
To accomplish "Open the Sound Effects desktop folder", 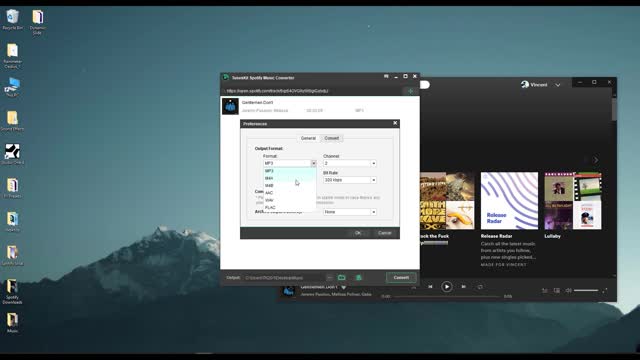I will point(12,120).
